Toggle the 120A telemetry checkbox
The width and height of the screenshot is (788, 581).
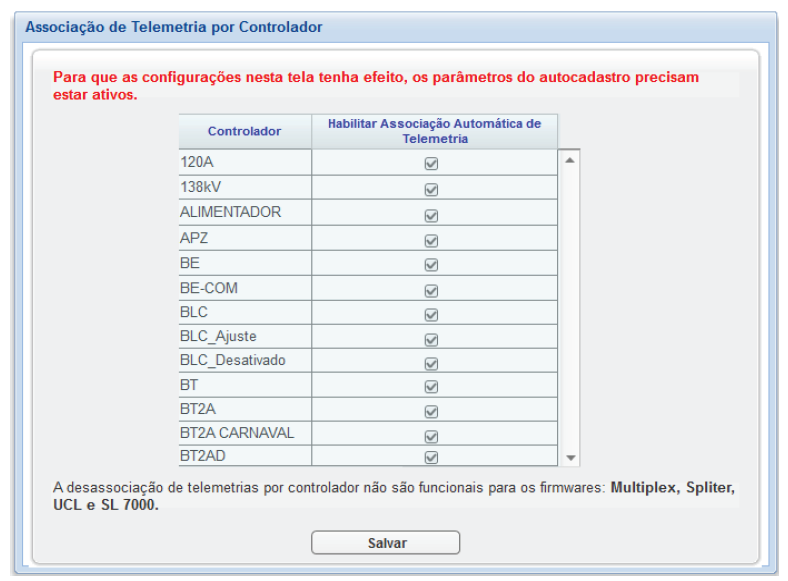(432, 164)
